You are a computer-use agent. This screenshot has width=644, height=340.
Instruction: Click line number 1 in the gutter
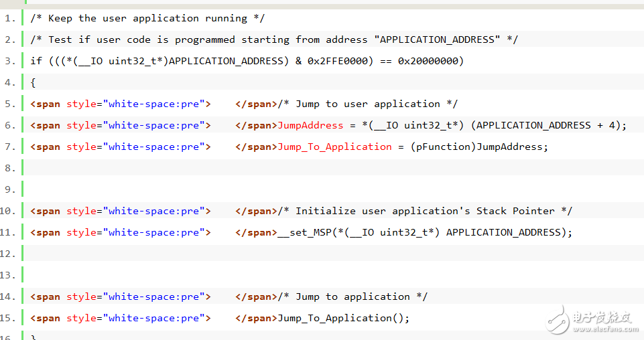tap(10, 19)
